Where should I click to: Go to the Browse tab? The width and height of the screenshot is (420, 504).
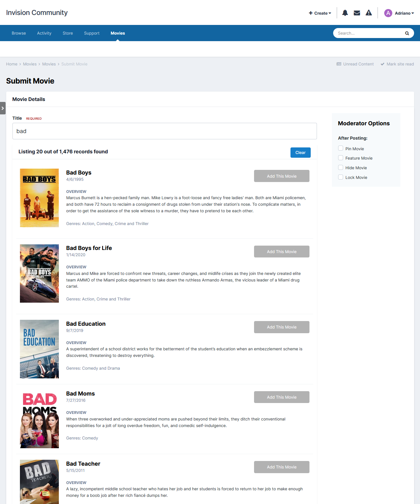(19, 33)
